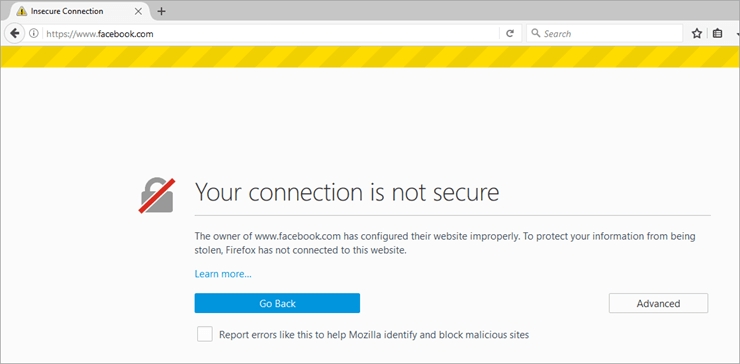Click the back arrow navigation button
Screen dimensions: 740x364
point(15,34)
